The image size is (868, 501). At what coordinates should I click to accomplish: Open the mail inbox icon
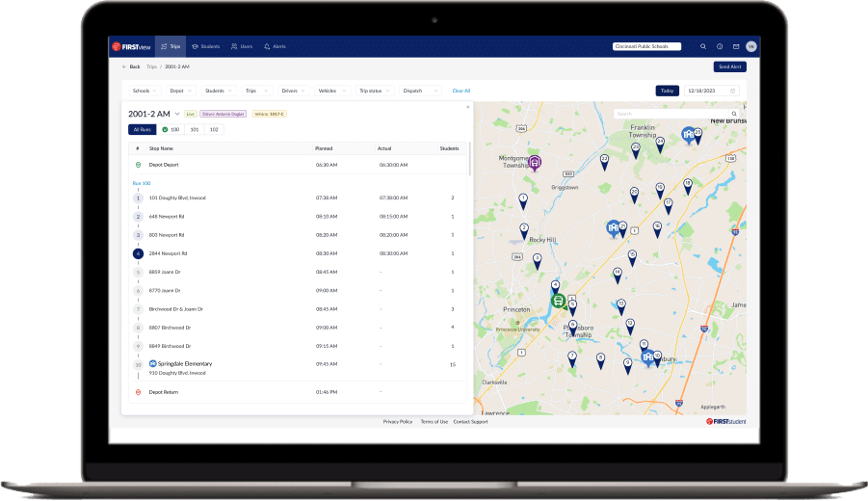736,46
